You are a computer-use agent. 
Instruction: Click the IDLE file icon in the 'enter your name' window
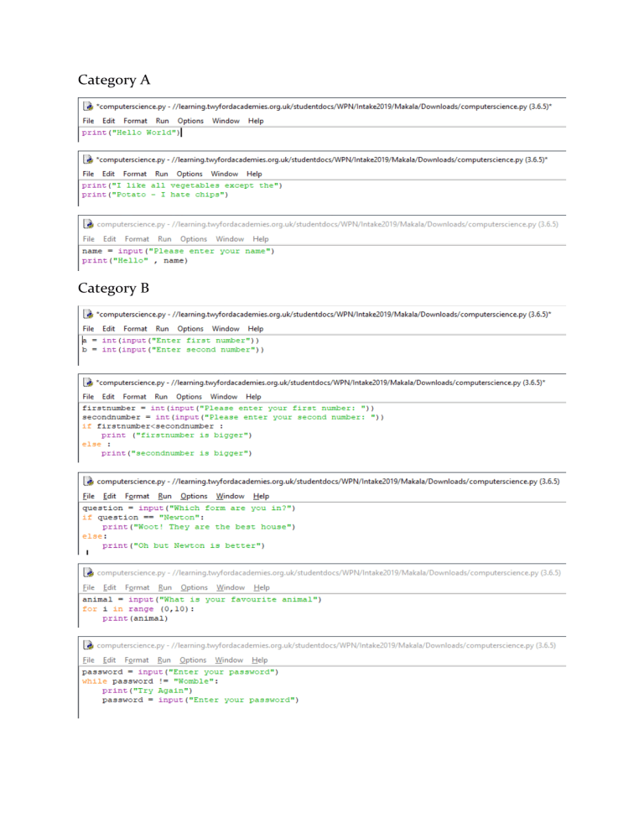(88, 224)
